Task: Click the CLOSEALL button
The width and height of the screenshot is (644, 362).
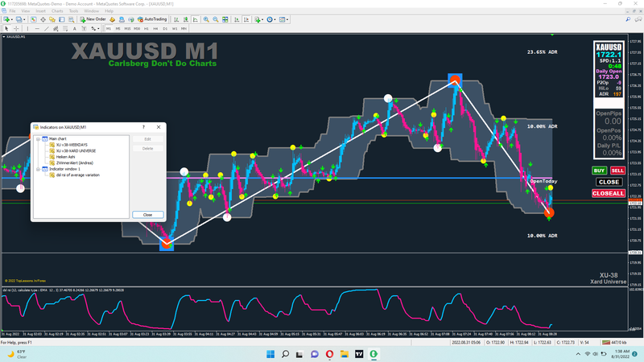Action: (x=609, y=193)
